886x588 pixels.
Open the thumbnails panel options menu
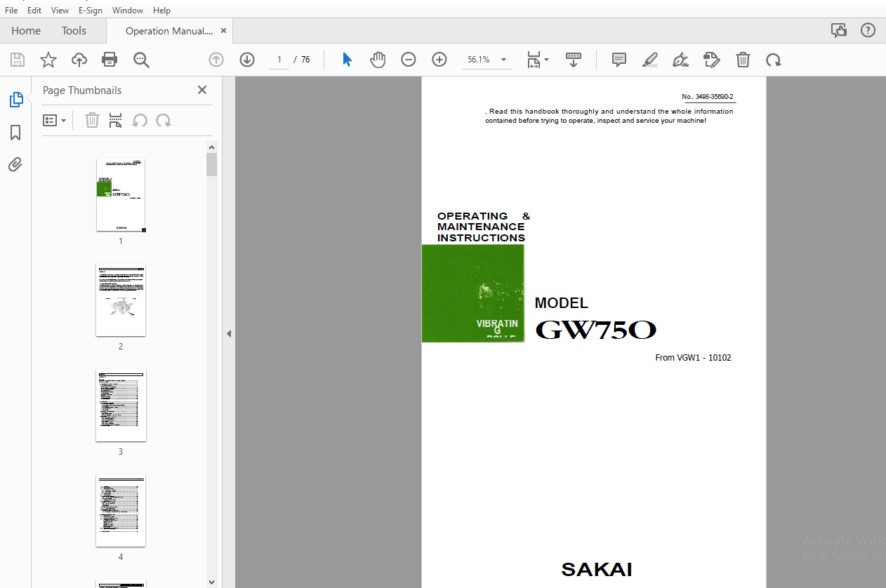click(x=54, y=120)
